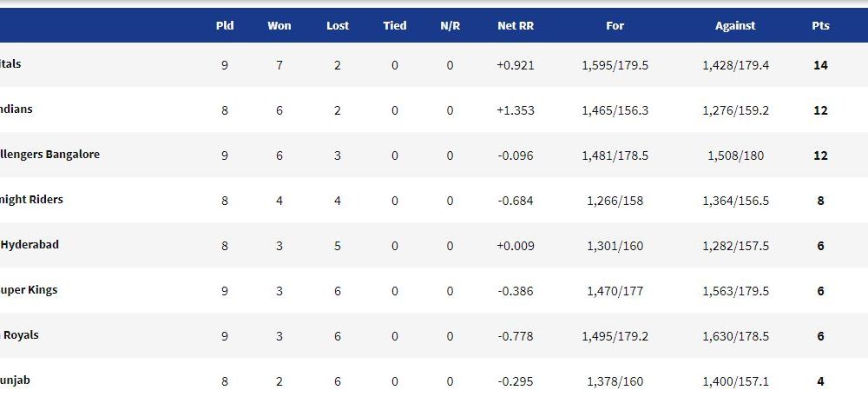The image size is (868, 410).
Task: Click the For column header
Action: [x=615, y=25]
